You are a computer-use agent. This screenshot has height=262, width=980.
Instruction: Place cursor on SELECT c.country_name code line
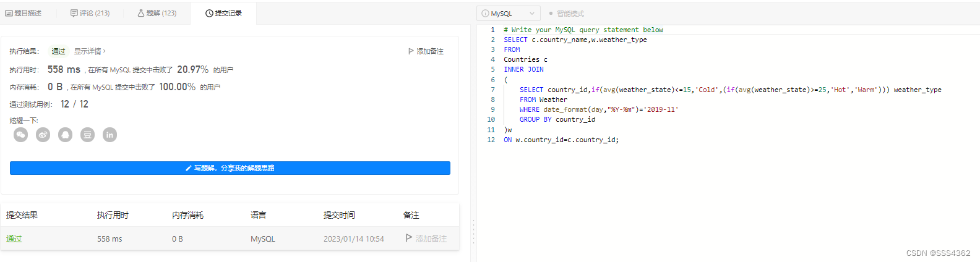point(575,40)
